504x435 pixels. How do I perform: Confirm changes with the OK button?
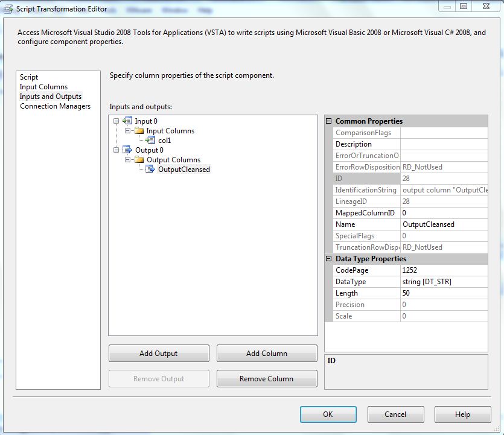click(x=328, y=414)
